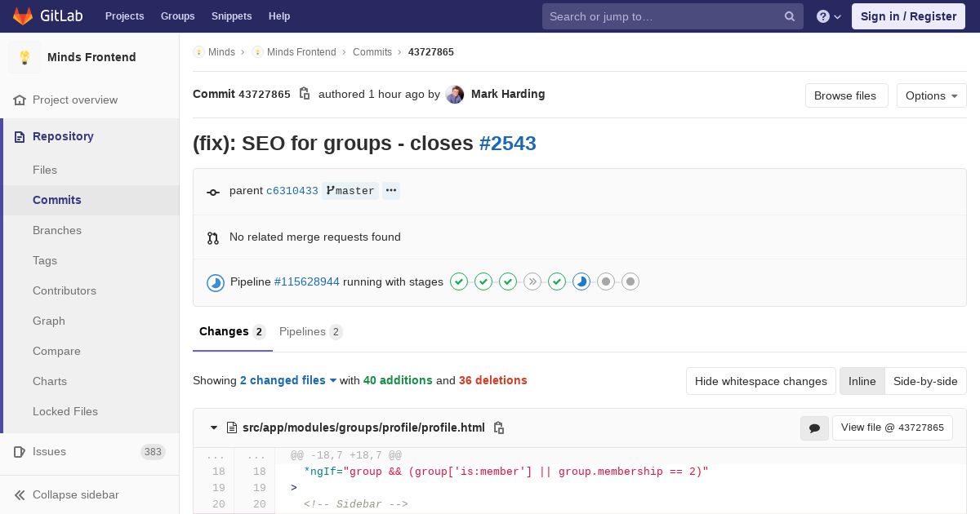Click the Minds breadcrumb lightbulb icon
The image size is (980, 514).
point(198,51)
